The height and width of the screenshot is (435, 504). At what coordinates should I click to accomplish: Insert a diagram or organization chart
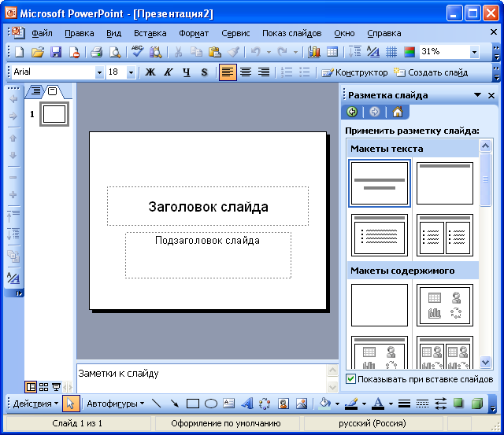tap(265, 404)
